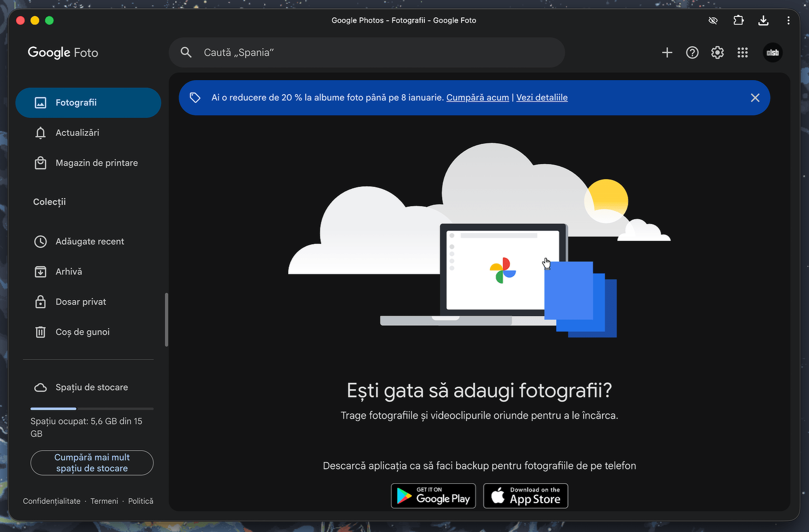Open the help question mark icon

click(692, 53)
